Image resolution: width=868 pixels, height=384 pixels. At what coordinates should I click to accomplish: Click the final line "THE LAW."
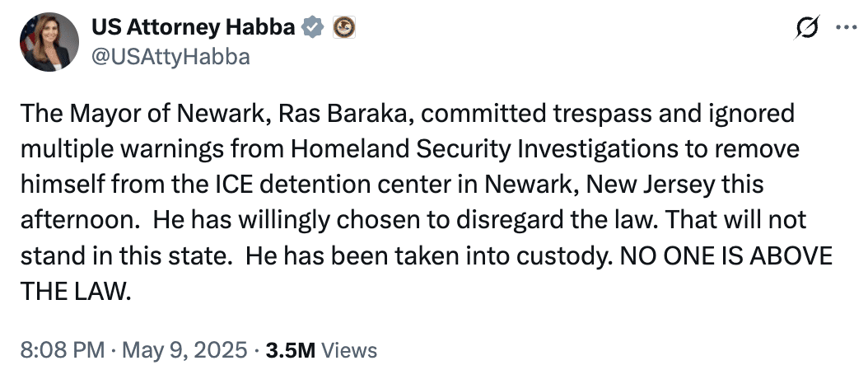(77, 290)
